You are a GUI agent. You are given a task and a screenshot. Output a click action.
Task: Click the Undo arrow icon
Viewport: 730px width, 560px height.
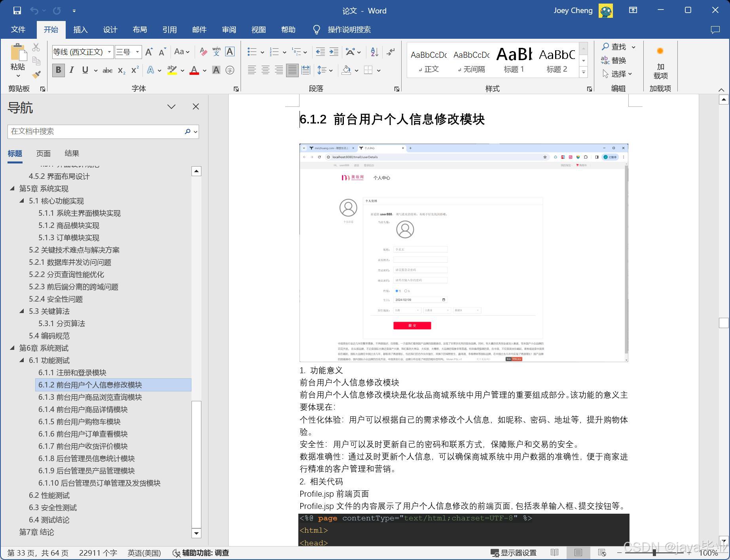point(34,11)
